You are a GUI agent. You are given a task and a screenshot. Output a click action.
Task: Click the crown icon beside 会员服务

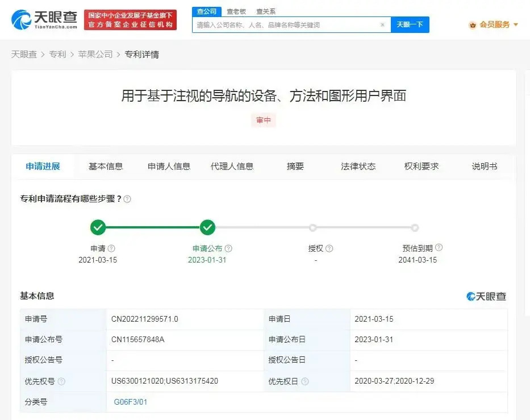click(x=473, y=24)
